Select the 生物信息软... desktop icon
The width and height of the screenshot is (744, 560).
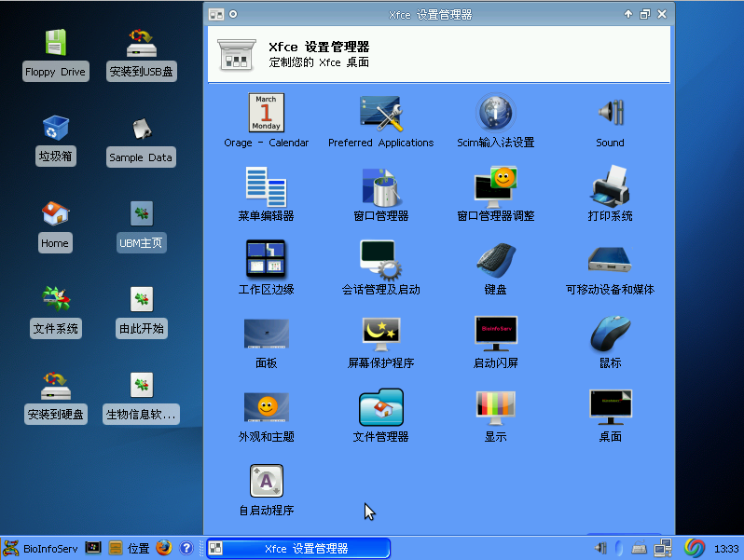[141, 397]
